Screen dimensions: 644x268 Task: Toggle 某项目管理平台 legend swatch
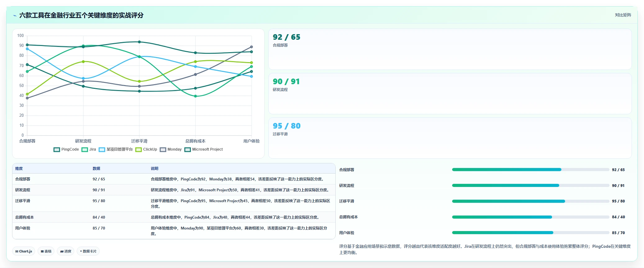point(102,150)
